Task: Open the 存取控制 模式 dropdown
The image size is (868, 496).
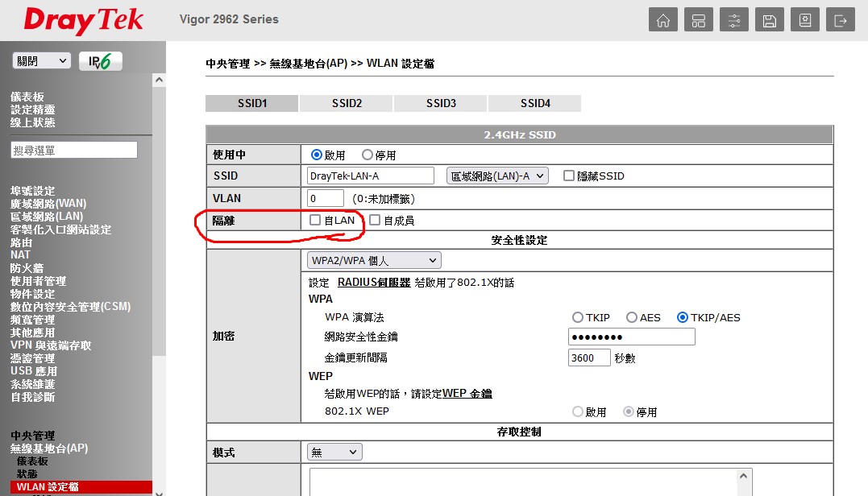Action: click(334, 453)
